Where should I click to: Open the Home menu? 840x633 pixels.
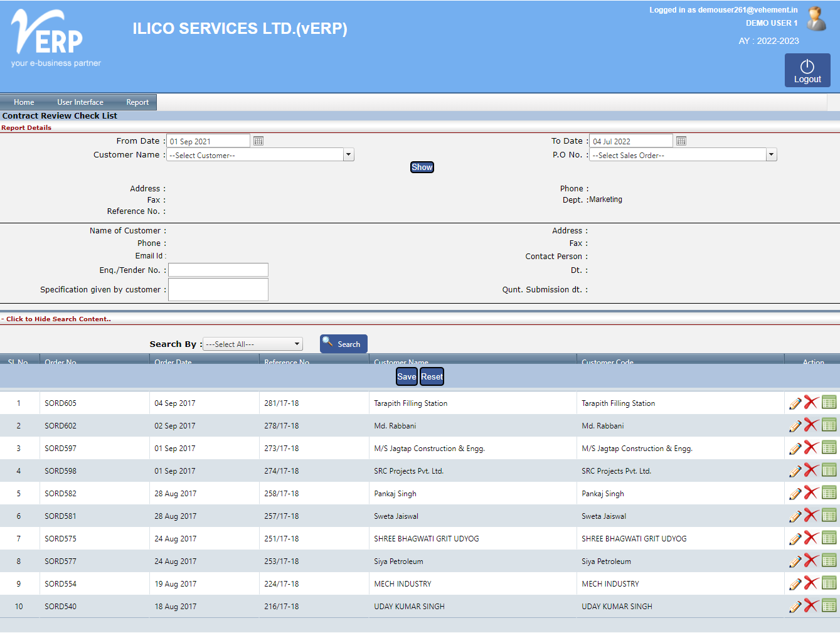[x=24, y=102]
